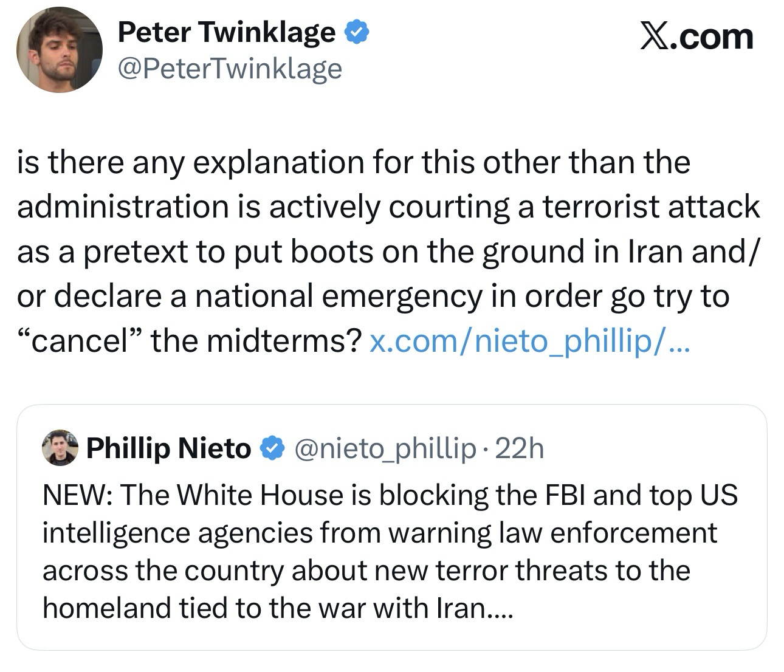Open Phillip Nieto's small avatar
This screenshot has height=672, width=784.
60,448
